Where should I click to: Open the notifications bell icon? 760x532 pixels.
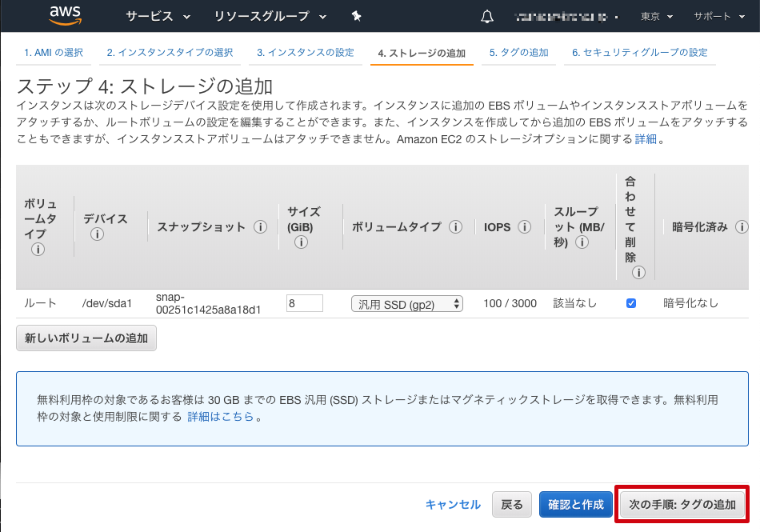(x=487, y=17)
